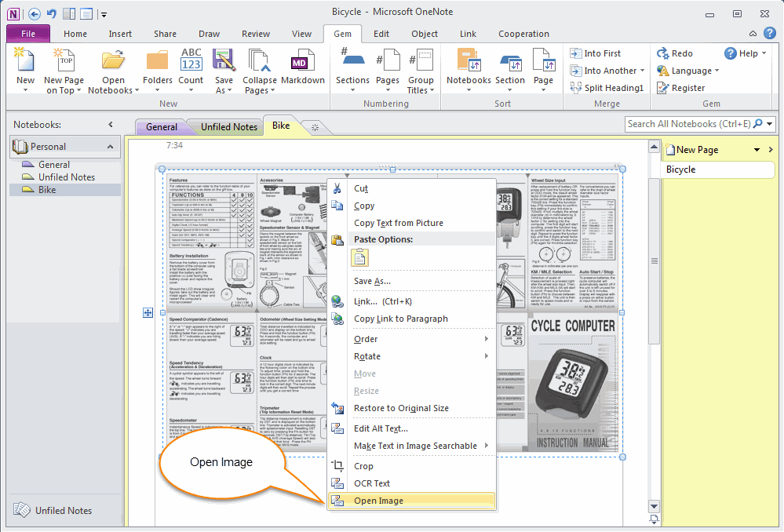Choose Open Image from context menu
This screenshot has height=532, width=784.
pos(411,501)
